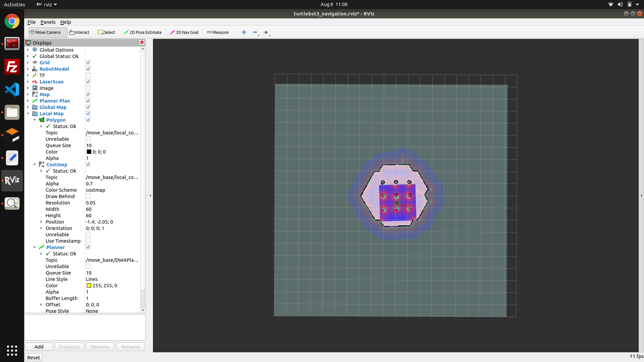Expand the Planner Offset property

[41, 304]
